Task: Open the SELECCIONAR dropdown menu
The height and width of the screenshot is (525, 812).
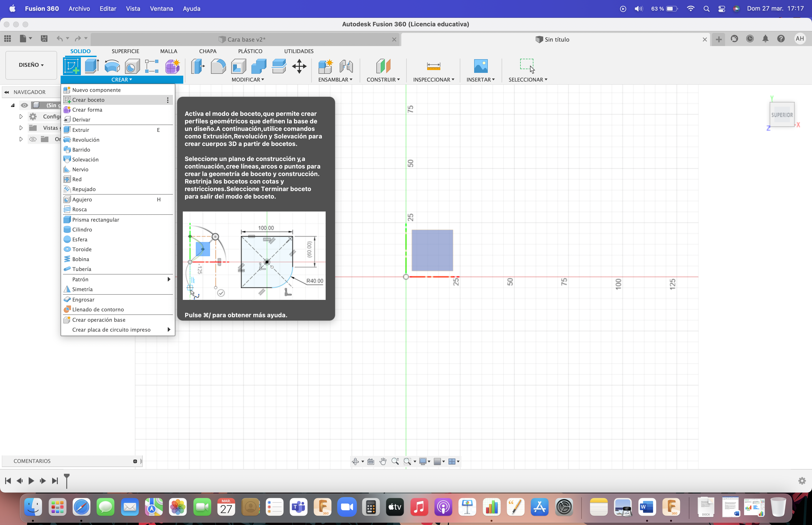Action: point(528,79)
